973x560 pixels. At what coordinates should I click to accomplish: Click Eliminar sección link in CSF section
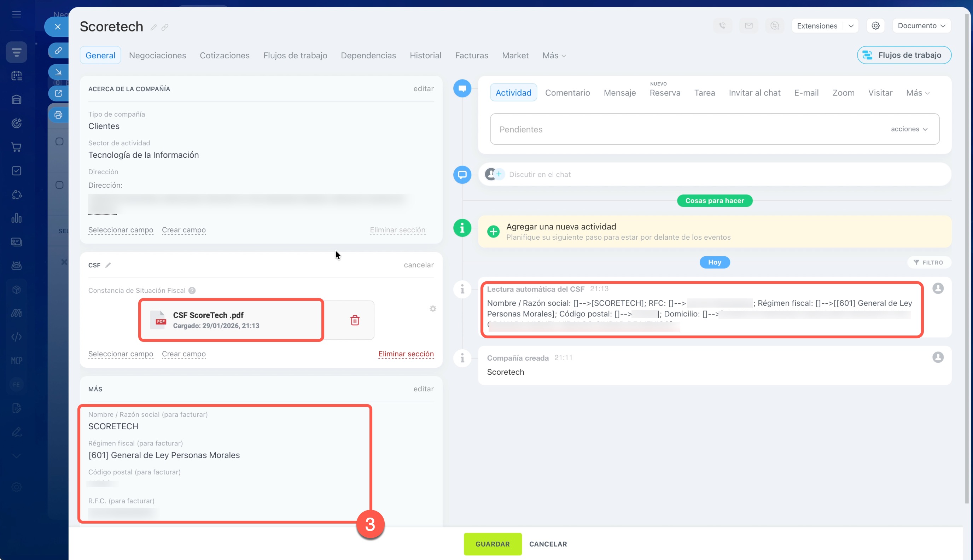coord(406,354)
